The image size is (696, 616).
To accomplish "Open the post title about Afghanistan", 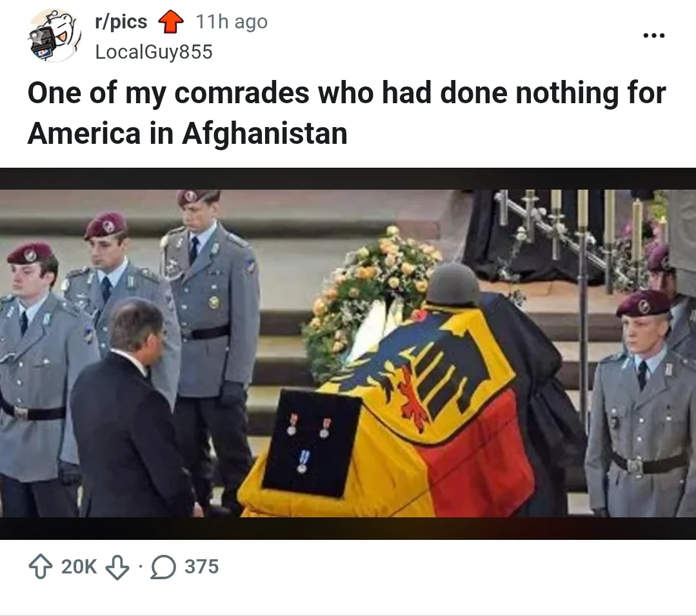I will tap(346, 113).
